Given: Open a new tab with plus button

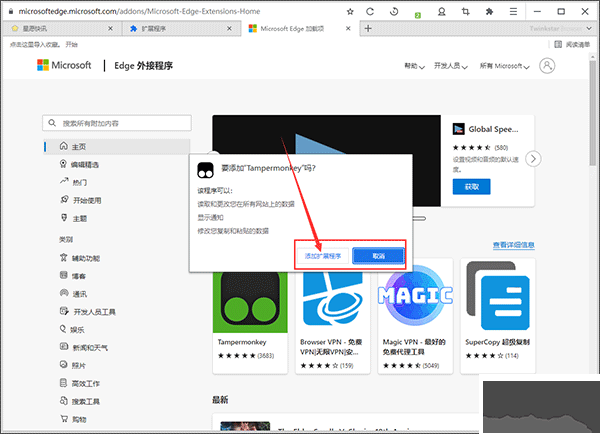Looking at the screenshot, I should pyautogui.click(x=368, y=28).
